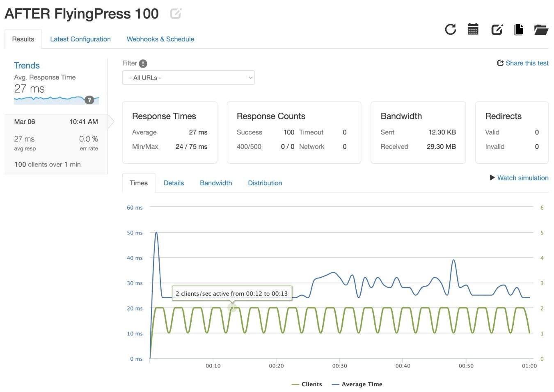Switch to Latest Configuration tab

tap(80, 39)
